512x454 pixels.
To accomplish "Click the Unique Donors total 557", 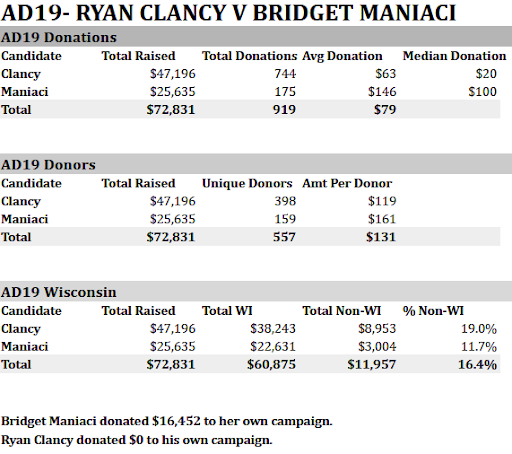I will point(284,237).
